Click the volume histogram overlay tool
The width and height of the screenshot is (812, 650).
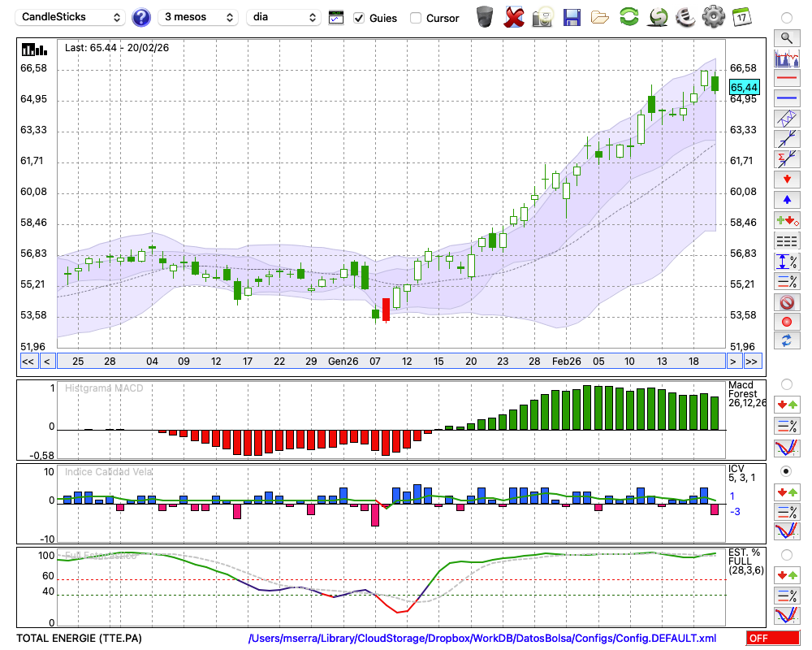pos(787,58)
